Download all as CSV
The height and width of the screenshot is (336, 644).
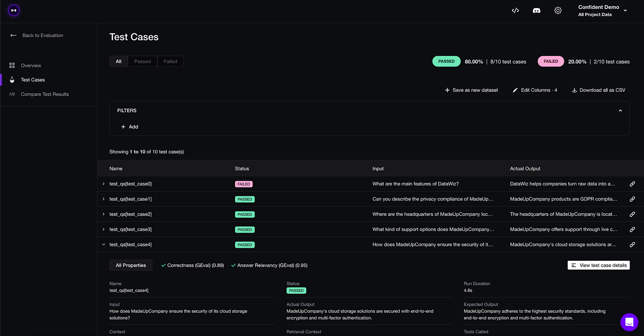click(x=599, y=90)
